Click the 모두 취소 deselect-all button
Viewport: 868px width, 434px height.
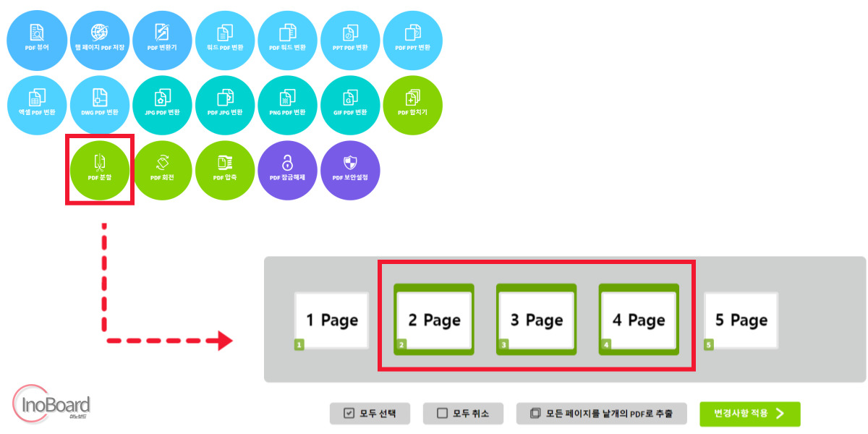tap(463, 414)
